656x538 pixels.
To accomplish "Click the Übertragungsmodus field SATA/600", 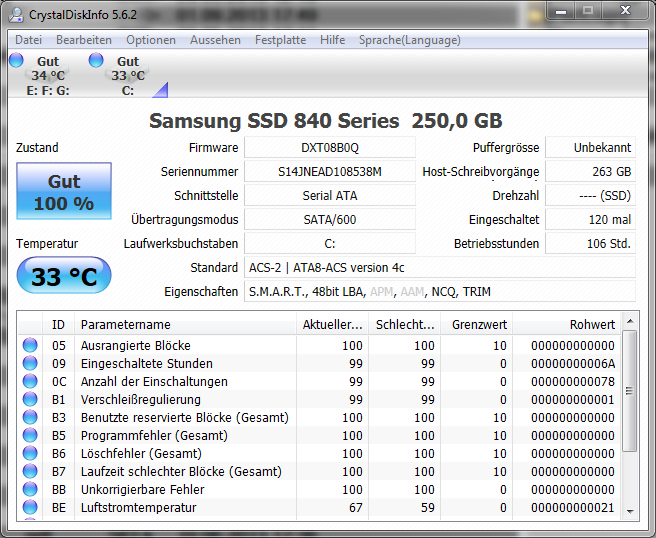I will coord(330,220).
